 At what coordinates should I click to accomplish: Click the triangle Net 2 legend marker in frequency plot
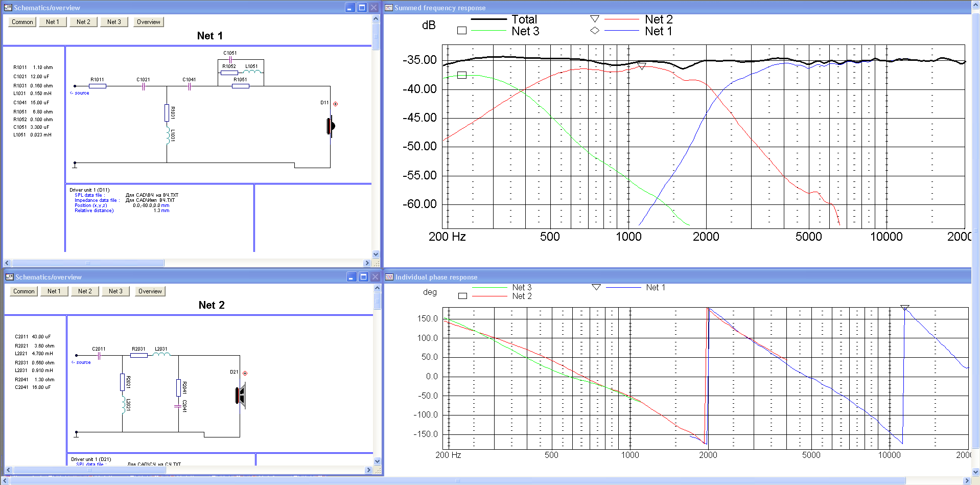pos(594,19)
